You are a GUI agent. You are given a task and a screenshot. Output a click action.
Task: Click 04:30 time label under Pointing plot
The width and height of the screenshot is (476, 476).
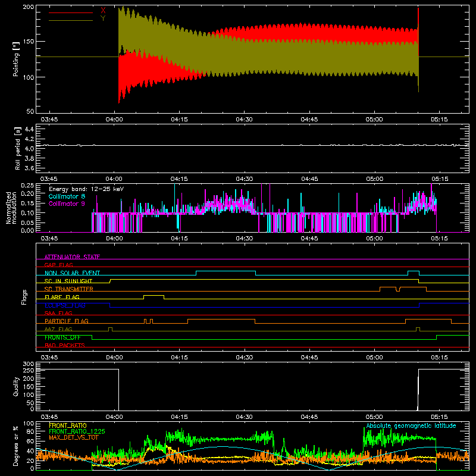(244, 120)
